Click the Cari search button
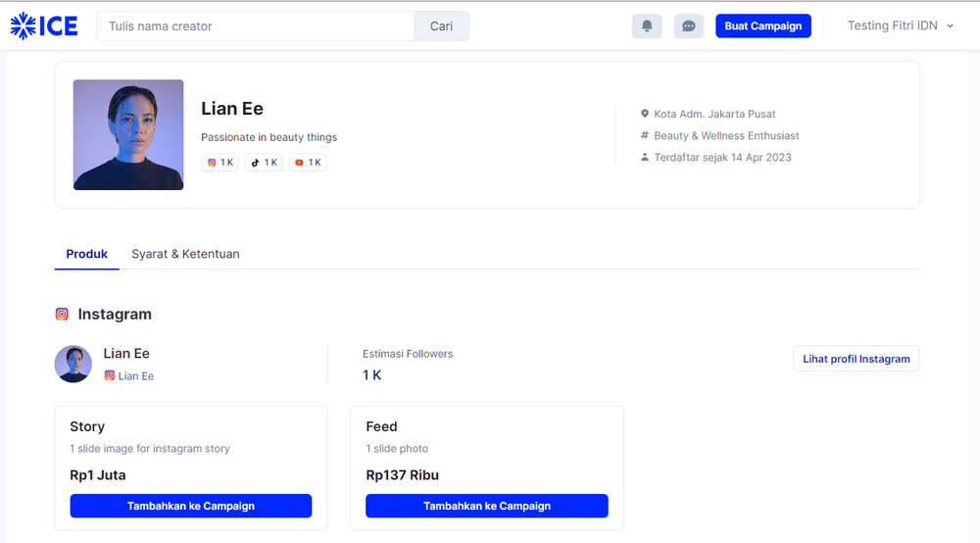The width and height of the screenshot is (980, 543). pos(441,26)
